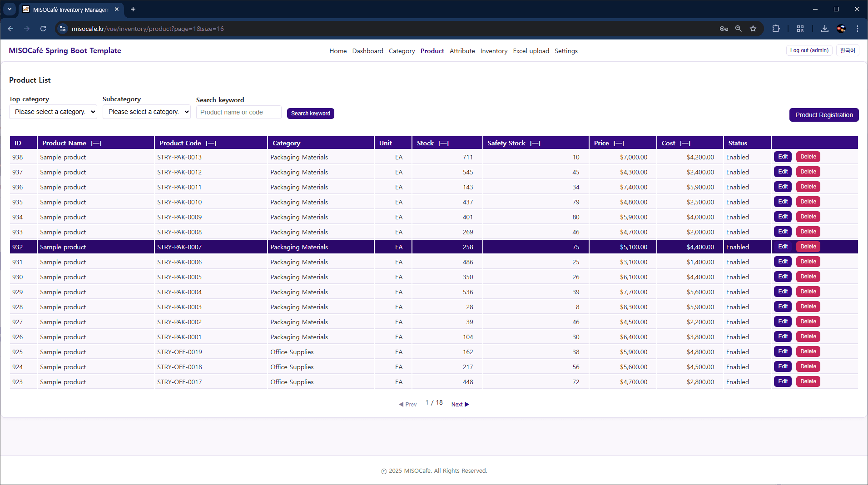Expand the Subcategory dropdown
868x485 pixels.
pyautogui.click(x=147, y=112)
